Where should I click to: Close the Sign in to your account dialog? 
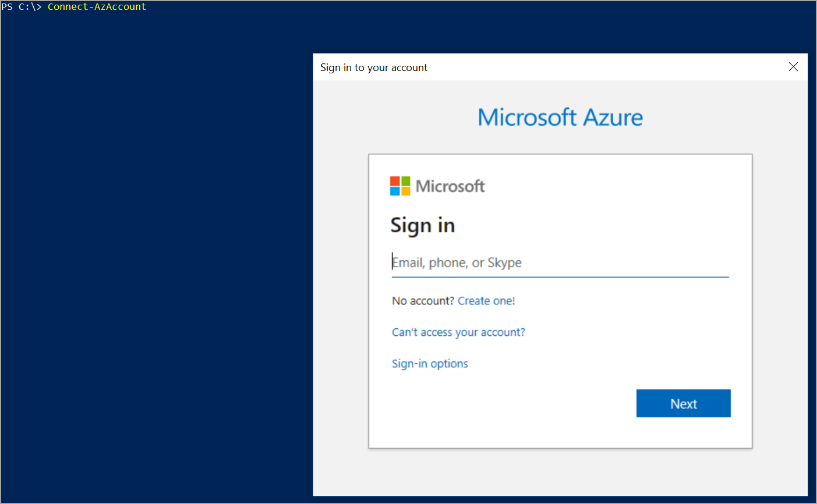coord(793,67)
